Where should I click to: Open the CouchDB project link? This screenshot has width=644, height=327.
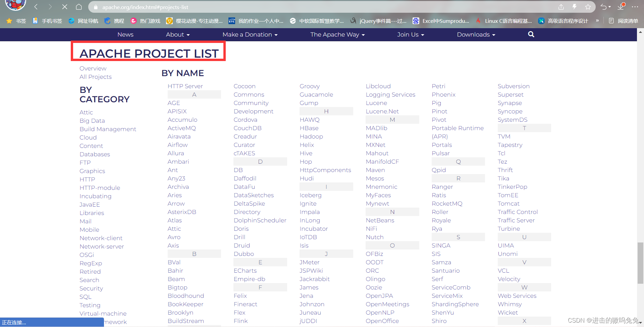coord(248,128)
